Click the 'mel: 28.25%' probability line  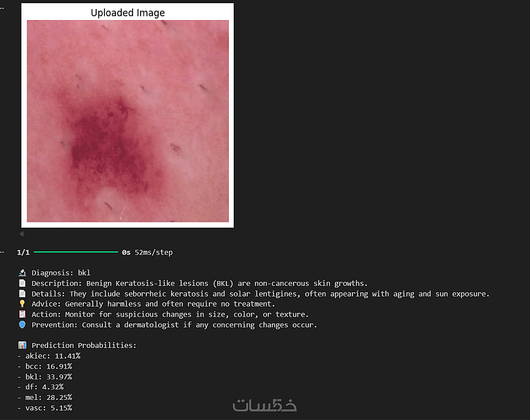(x=45, y=397)
